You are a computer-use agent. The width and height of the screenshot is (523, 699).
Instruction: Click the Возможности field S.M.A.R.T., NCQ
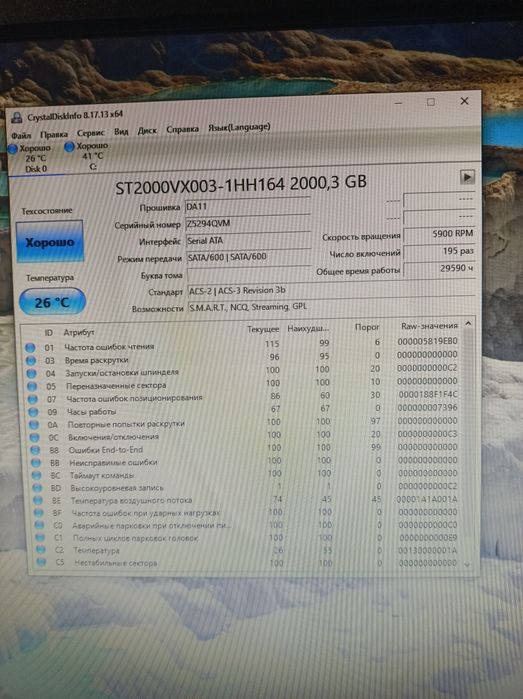pyautogui.click(x=331, y=307)
